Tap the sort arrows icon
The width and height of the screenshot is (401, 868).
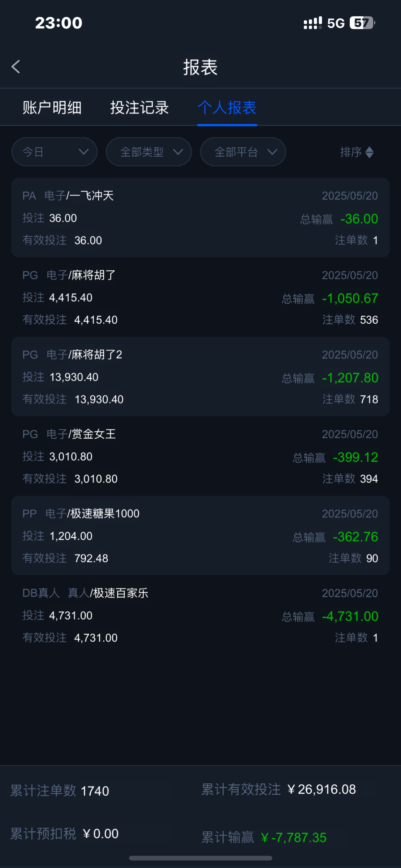[369, 152]
